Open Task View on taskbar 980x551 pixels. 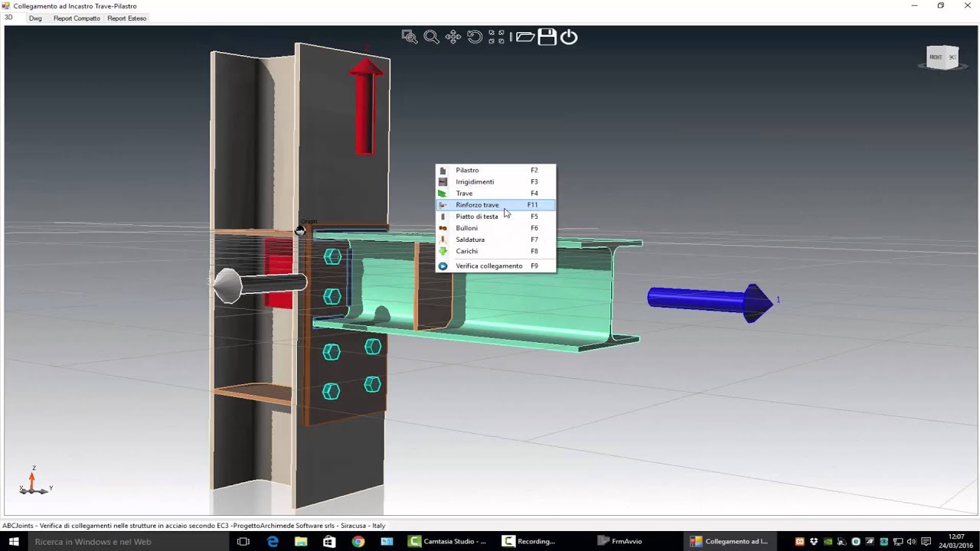(x=243, y=541)
